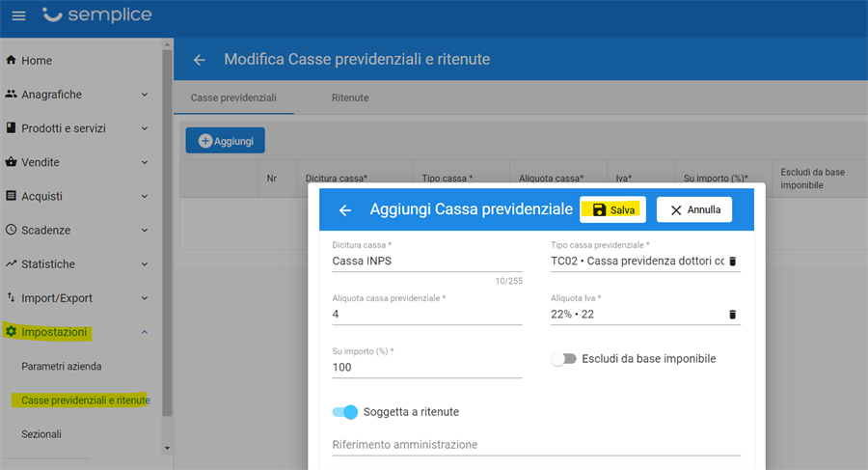This screenshot has height=470, width=868.
Task: Click the Vendite basket icon
Action: pyautogui.click(x=11, y=162)
